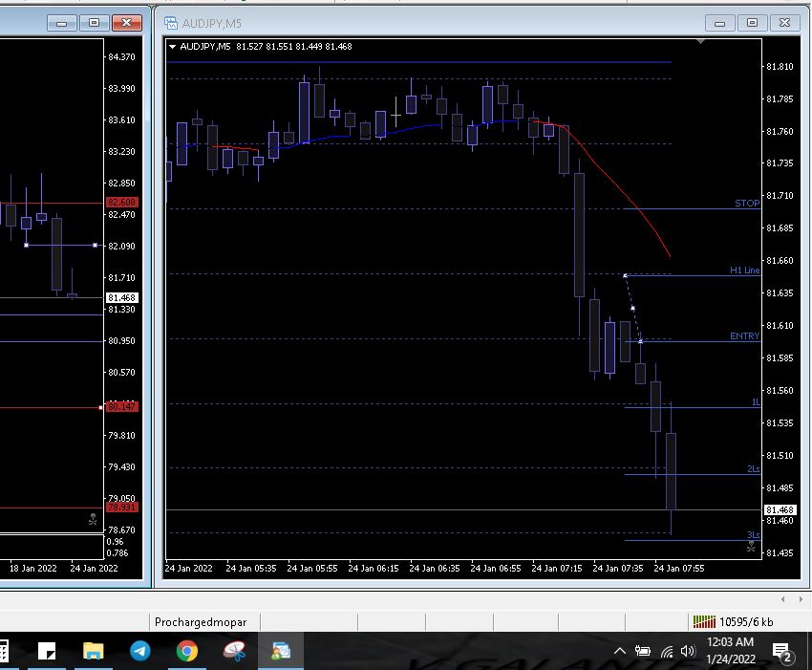The image size is (812, 670).
Task: Click the volume speaker tray icon
Action: click(690, 652)
